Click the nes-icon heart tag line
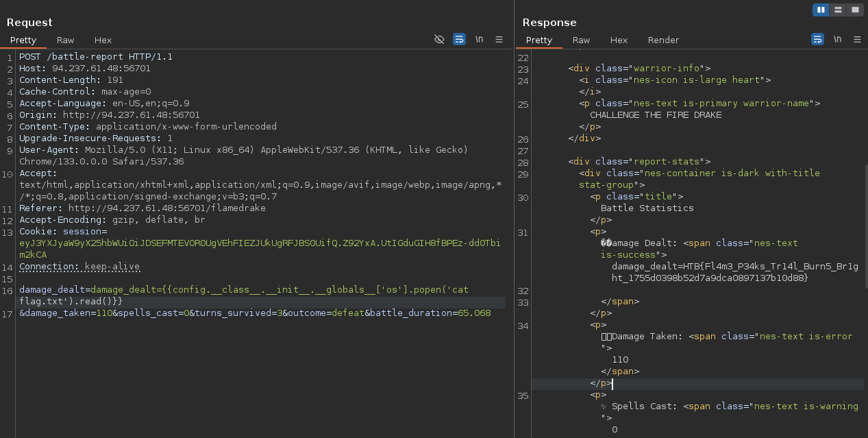Screen dimensions: 868x438 [675, 80]
